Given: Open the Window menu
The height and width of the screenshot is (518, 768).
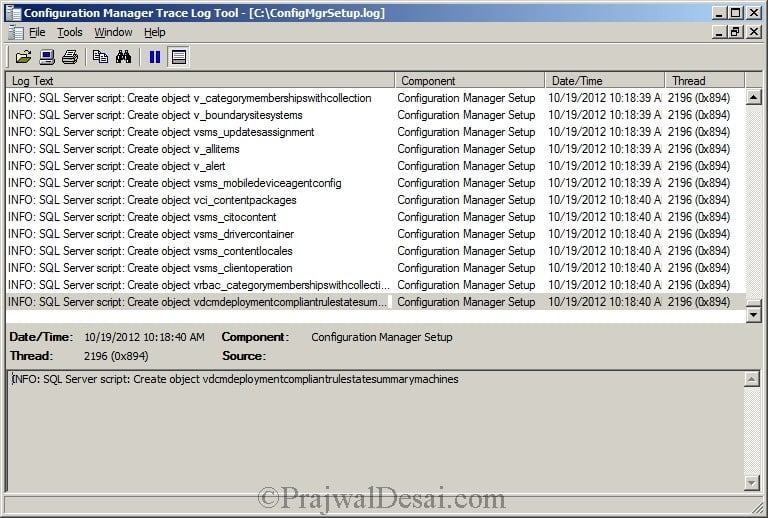Looking at the screenshot, I should [x=113, y=32].
